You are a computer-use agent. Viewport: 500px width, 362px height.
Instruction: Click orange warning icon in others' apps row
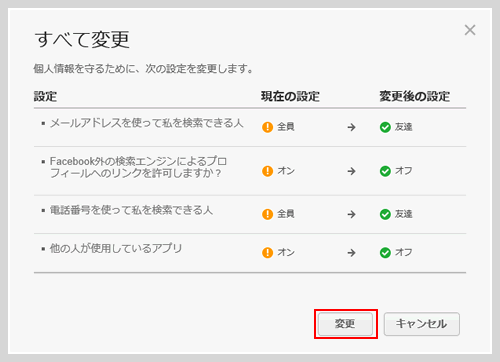[x=268, y=253]
